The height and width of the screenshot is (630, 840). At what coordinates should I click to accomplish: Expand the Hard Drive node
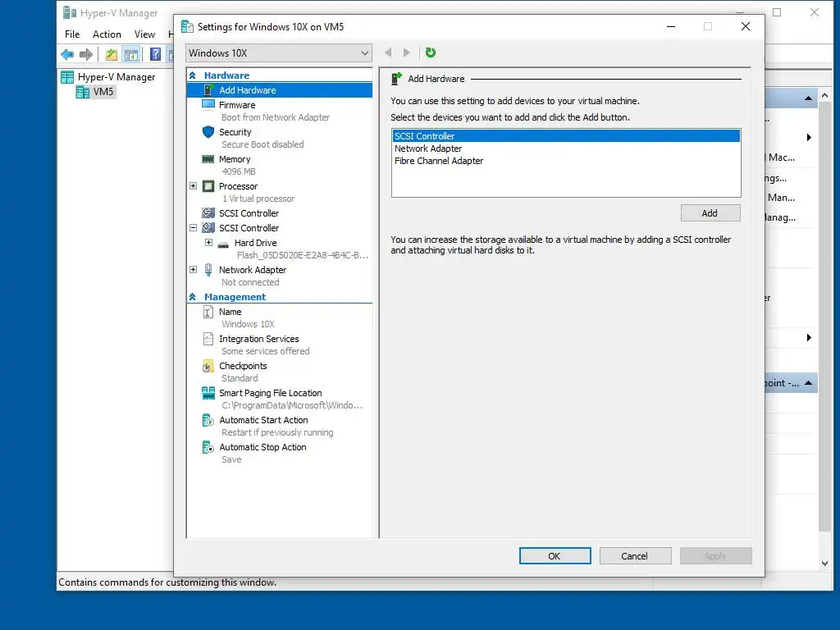coord(209,243)
